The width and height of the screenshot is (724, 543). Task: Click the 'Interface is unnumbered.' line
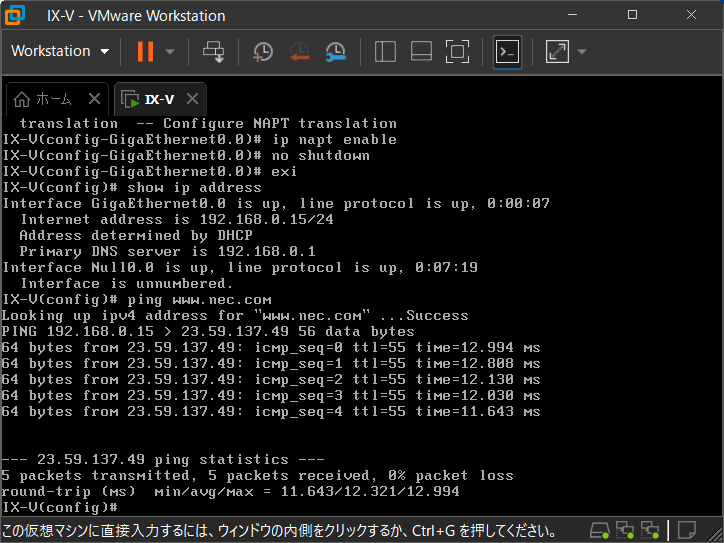pyautogui.click(x=127, y=284)
